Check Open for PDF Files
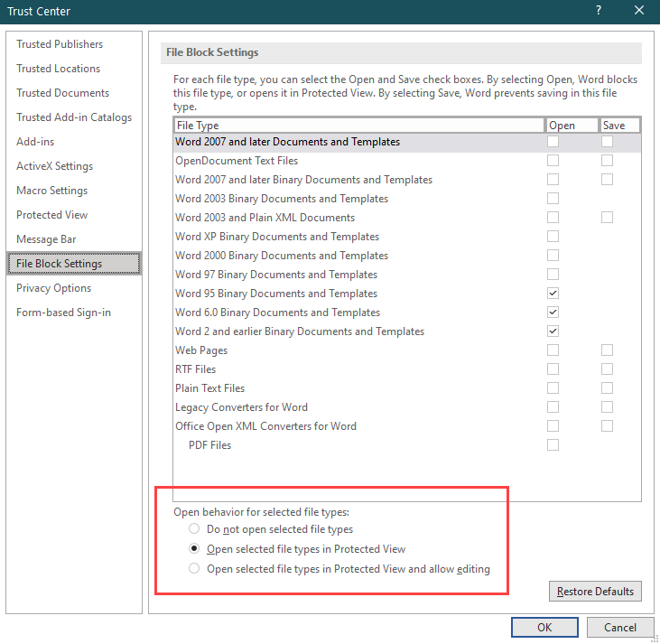This screenshot has height=644, width=660. [553, 444]
